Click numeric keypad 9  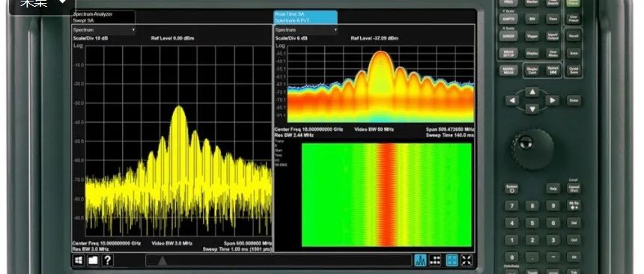pyautogui.click(x=553, y=206)
